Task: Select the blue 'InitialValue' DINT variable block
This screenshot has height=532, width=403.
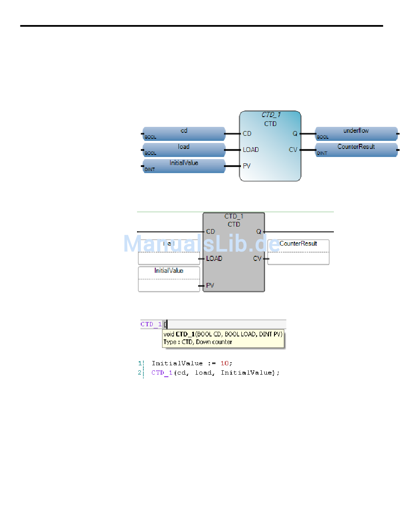Action: pyautogui.click(x=184, y=166)
